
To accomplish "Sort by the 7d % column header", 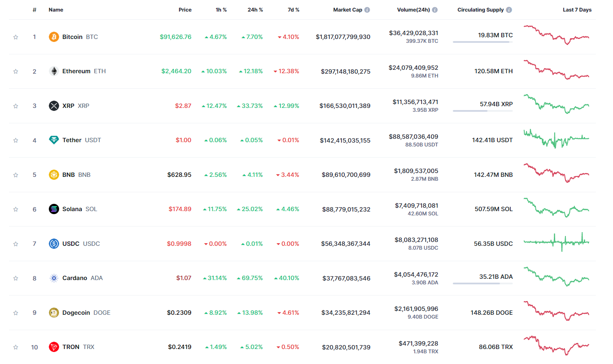I will point(293,10).
